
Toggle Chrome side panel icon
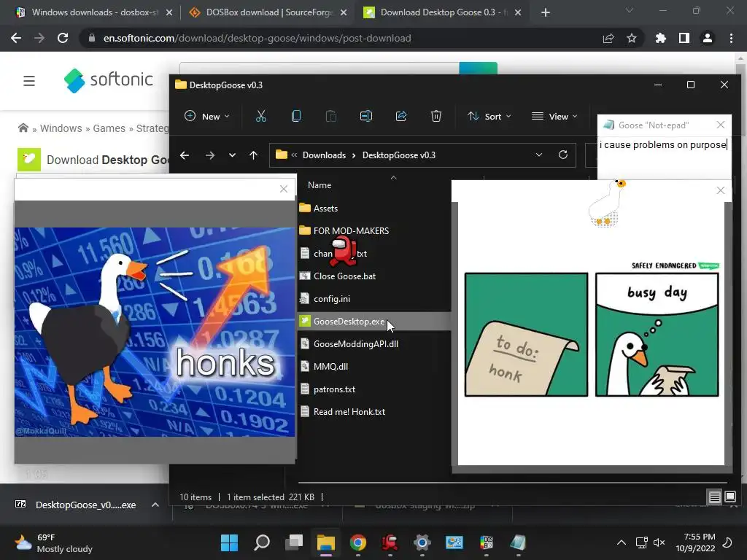(x=684, y=38)
